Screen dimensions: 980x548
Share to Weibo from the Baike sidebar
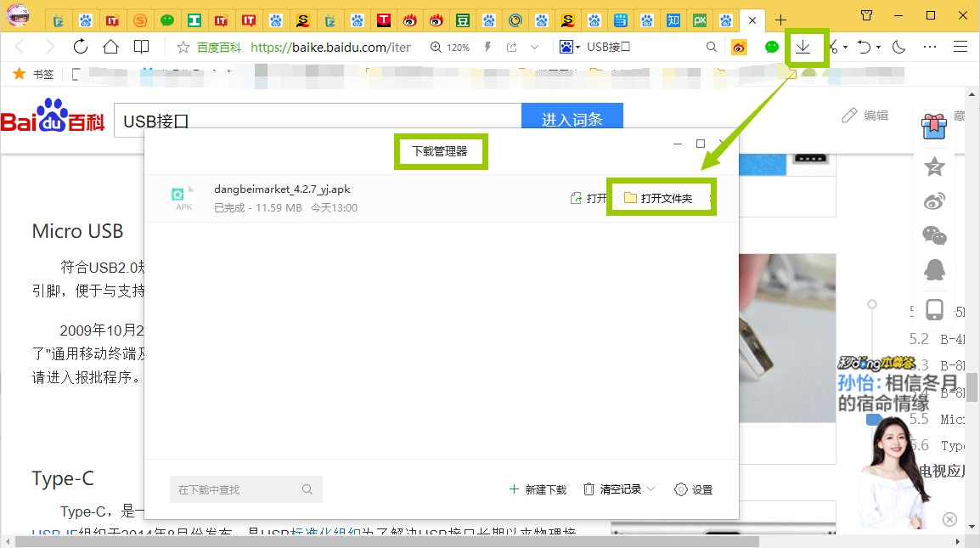[x=934, y=201]
